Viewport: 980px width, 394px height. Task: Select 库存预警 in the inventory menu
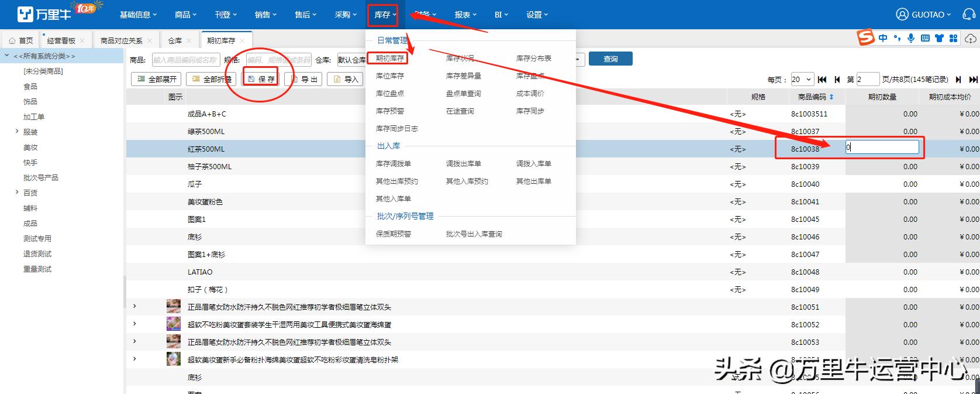[389, 111]
